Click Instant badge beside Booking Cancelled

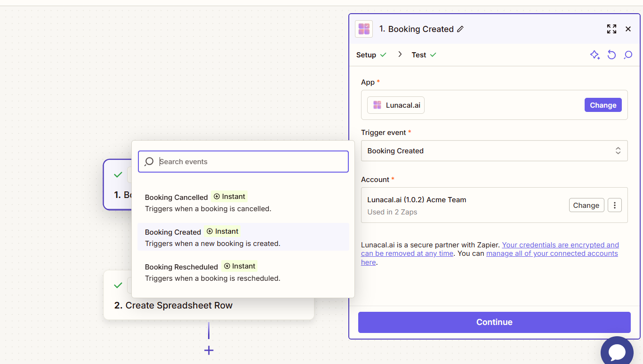pos(229,197)
